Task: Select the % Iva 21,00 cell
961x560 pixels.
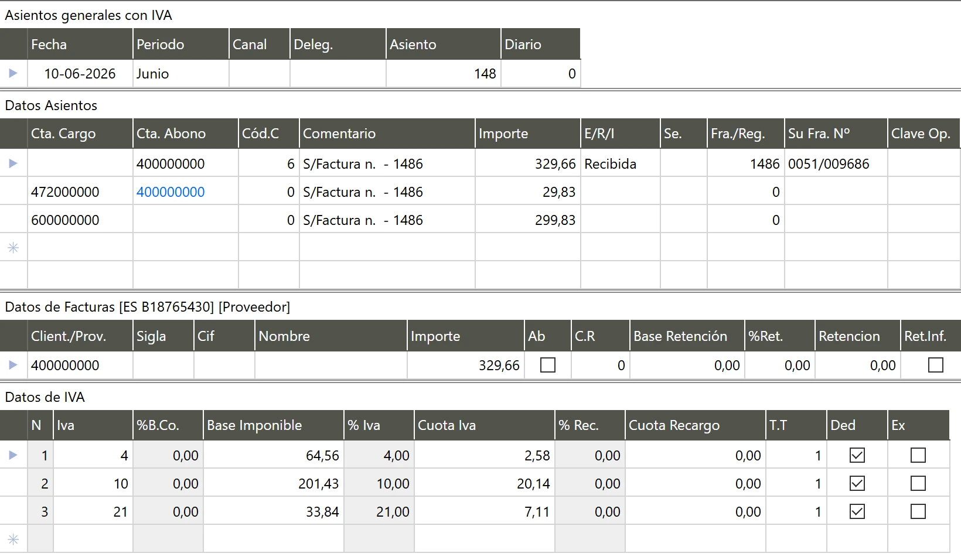Action: [x=379, y=511]
